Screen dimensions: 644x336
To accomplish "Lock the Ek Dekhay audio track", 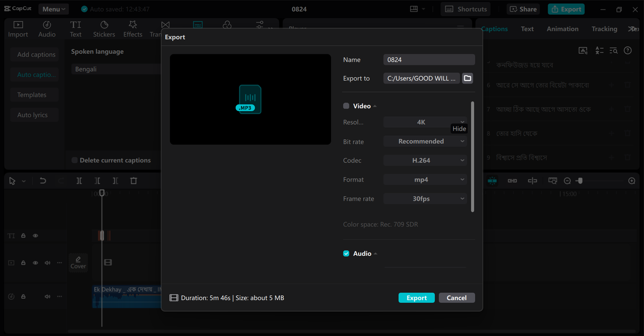I will 23,297.
